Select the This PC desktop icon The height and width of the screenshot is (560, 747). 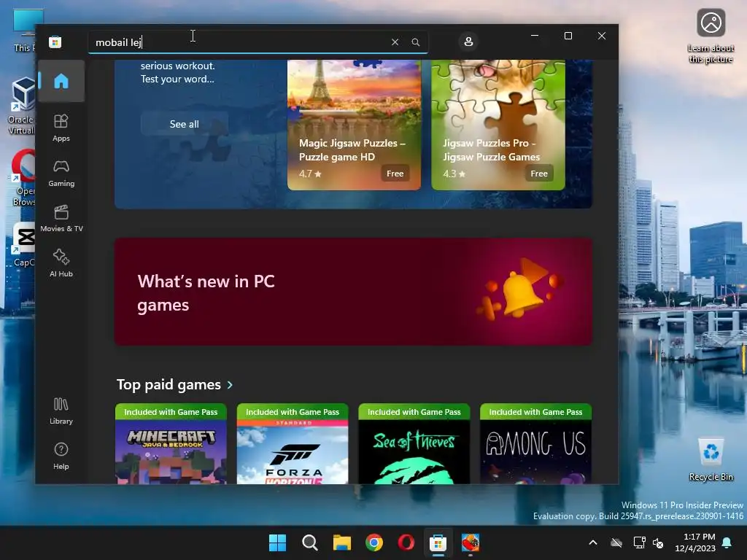pyautogui.click(x=25, y=31)
